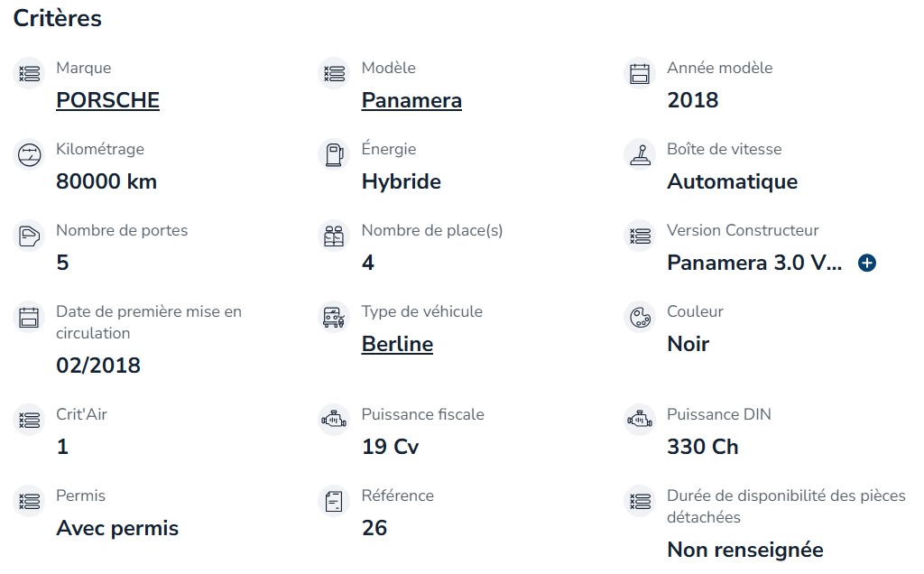This screenshot has width=924, height=574.
Task: Click the odometer icon beside Kilométrage
Action: click(29, 155)
